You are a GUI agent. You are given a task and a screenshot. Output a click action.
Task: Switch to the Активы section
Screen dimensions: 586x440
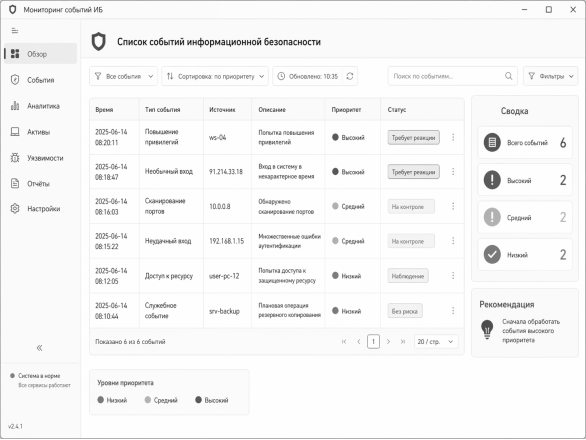point(40,132)
